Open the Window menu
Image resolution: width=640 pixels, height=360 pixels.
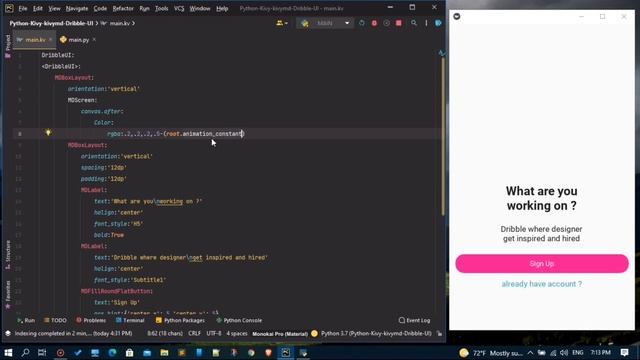(x=200, y=9)
